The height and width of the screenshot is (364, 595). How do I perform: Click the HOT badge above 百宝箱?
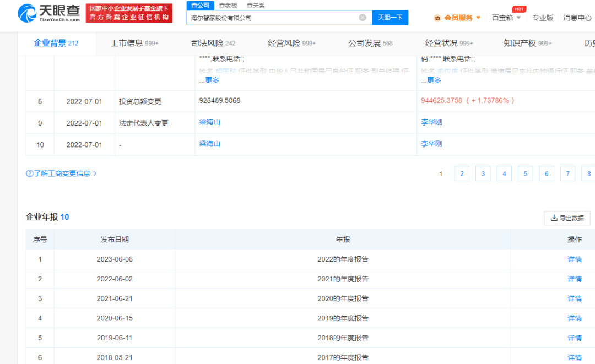519,9
